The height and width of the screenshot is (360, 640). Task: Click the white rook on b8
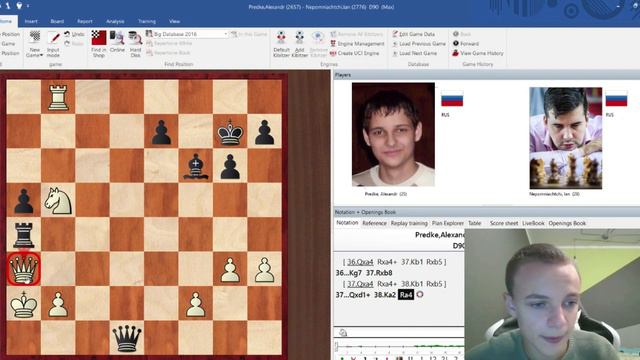(58, 97)
